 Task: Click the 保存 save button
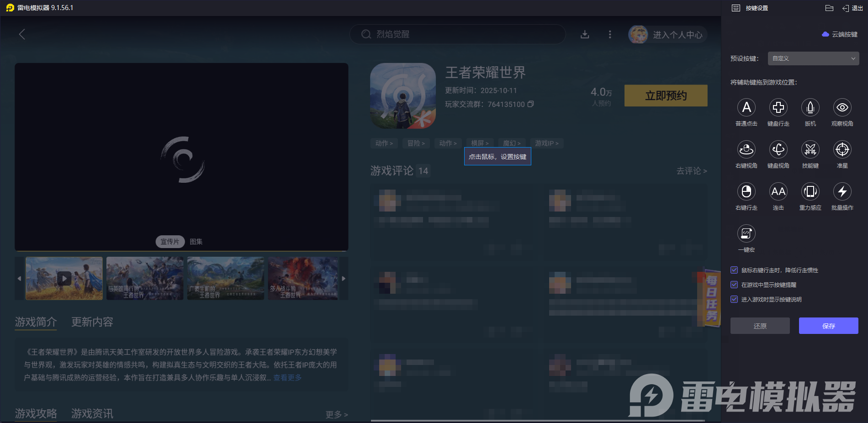point(829,326)
